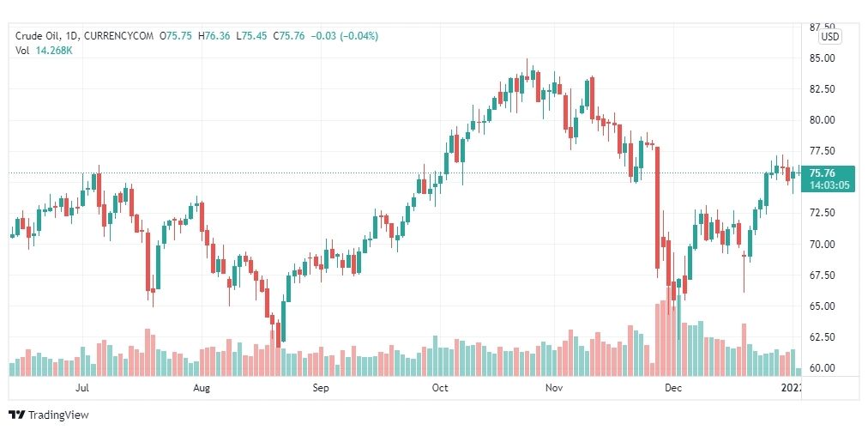Click the 62.50 price scale label

pyautogui.click(x=822, y=337)
